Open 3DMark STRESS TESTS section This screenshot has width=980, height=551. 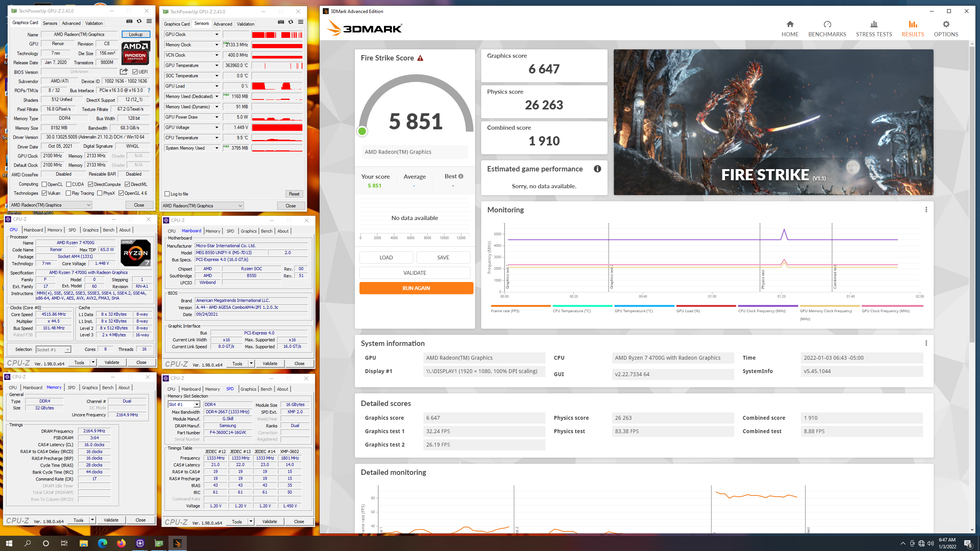pyautogui.click(x=874, y=29)
